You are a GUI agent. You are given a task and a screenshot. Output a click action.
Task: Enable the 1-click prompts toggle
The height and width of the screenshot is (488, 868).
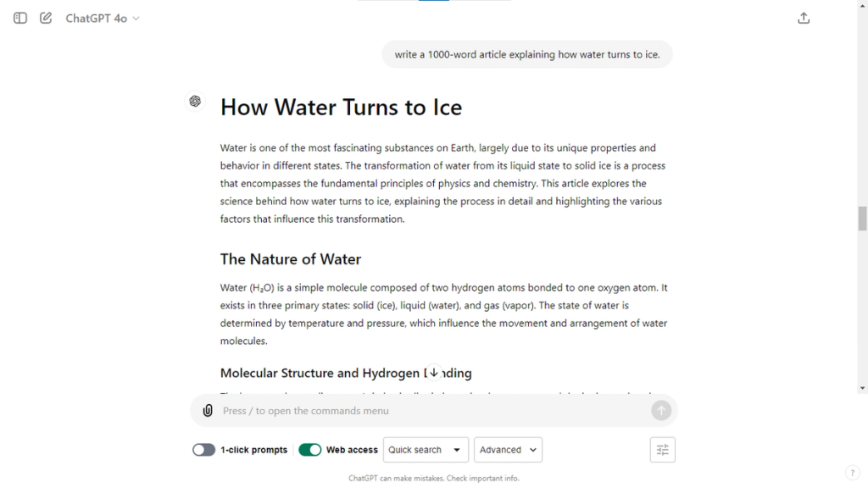[203, 450]
